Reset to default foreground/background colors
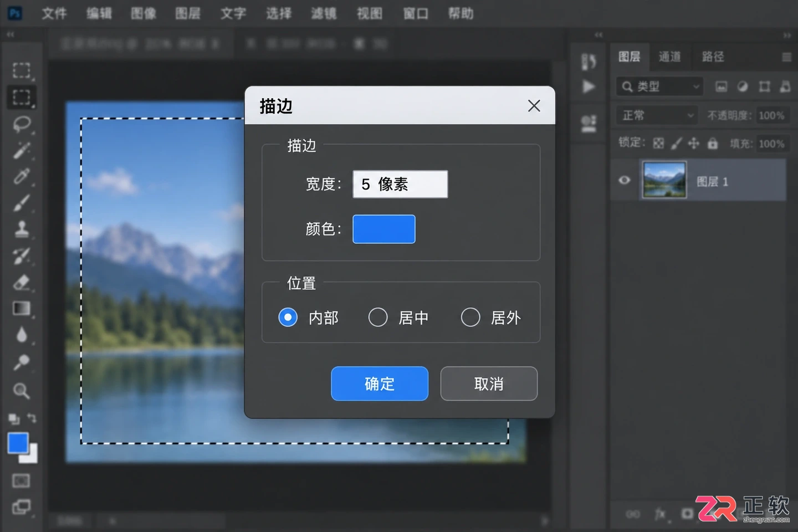 click(x=13, y=418)
